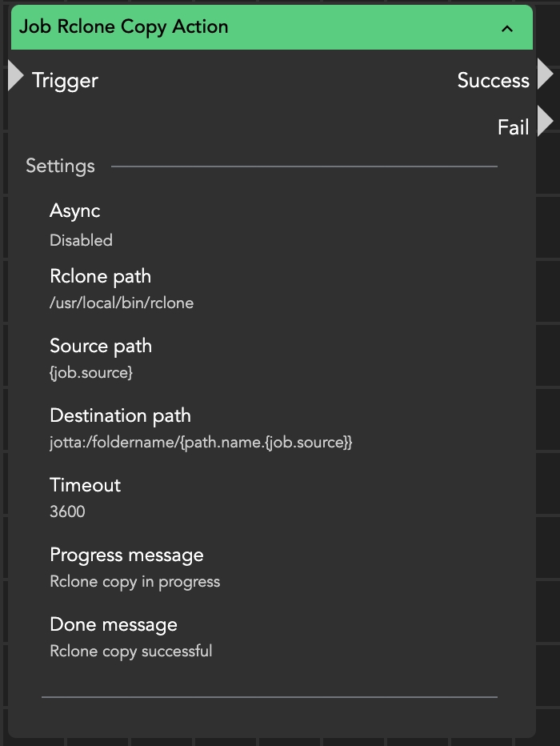
Task: Select the Async setting label
Action: (x=75, y=211)
